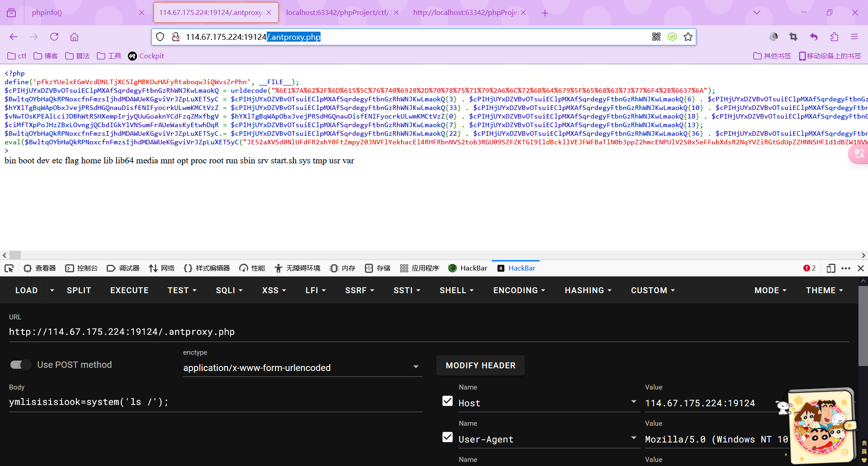Screen dimensions: 868x466
Task: Activate the element picker tool
Action: (9, 268)
